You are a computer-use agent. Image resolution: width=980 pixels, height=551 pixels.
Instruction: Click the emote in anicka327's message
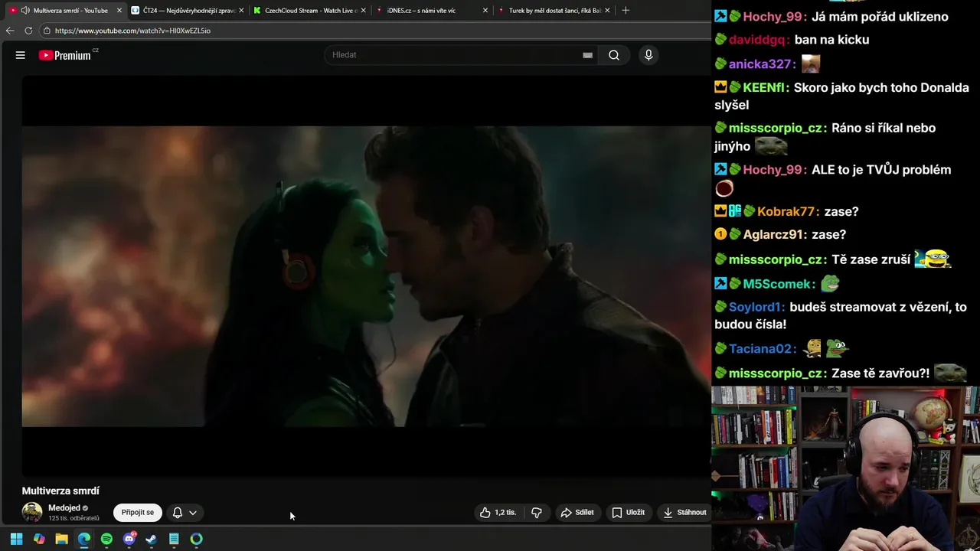coord(811,64)
